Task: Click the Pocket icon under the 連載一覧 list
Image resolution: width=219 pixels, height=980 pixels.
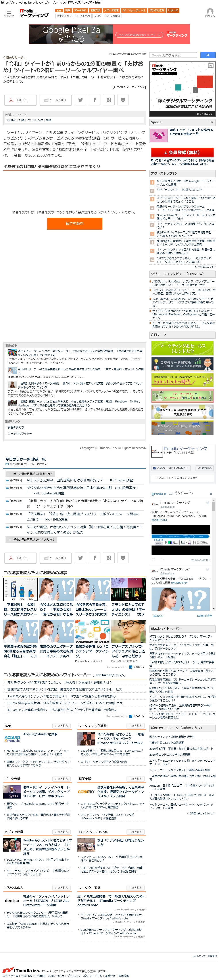Action: click(x=123, y=558)
